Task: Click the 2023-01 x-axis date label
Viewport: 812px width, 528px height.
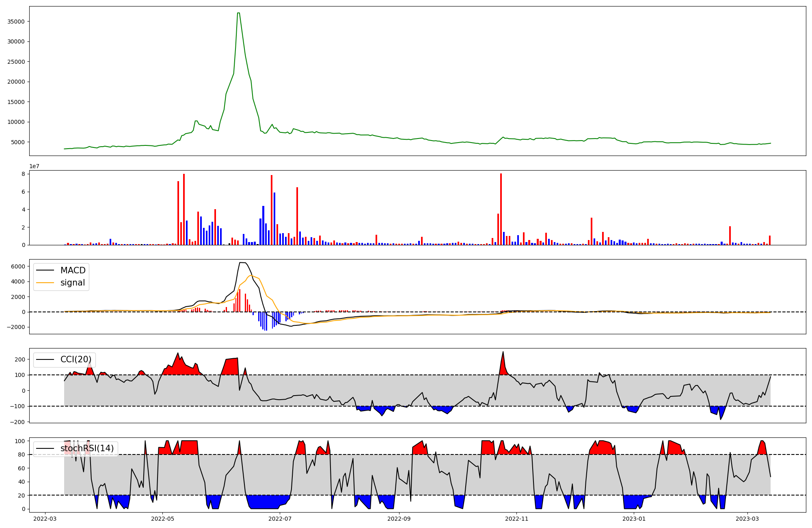Action: (634, 519)
